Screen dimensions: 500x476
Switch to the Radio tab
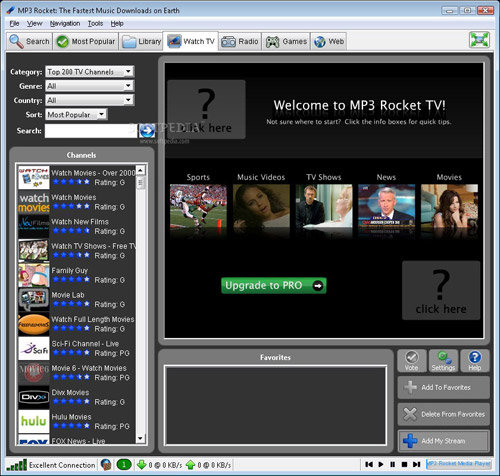pyautogui.click(x=240, y=41)
